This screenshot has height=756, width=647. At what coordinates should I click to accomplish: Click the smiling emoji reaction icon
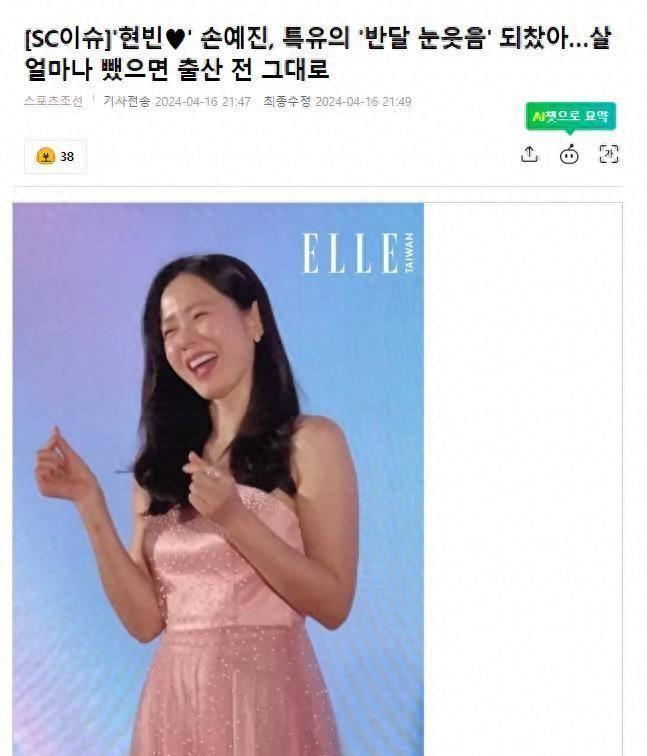pyautogui.click(x=46, y=156)
